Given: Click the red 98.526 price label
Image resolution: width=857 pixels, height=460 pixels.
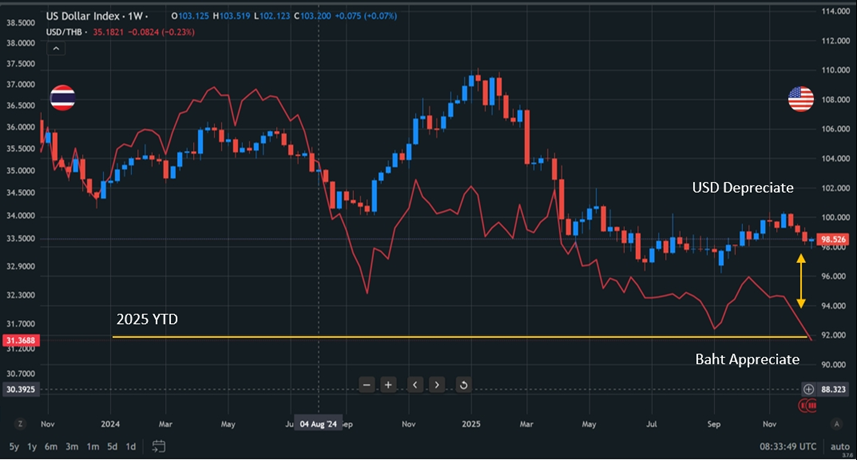Looking at the screenshot, I should 833,240.
